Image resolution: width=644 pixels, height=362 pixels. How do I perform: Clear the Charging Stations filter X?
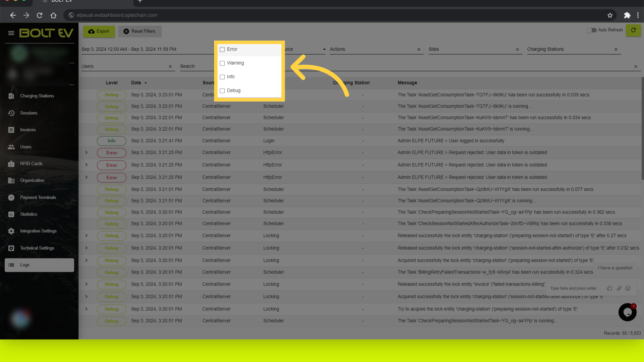click(616, 49)
